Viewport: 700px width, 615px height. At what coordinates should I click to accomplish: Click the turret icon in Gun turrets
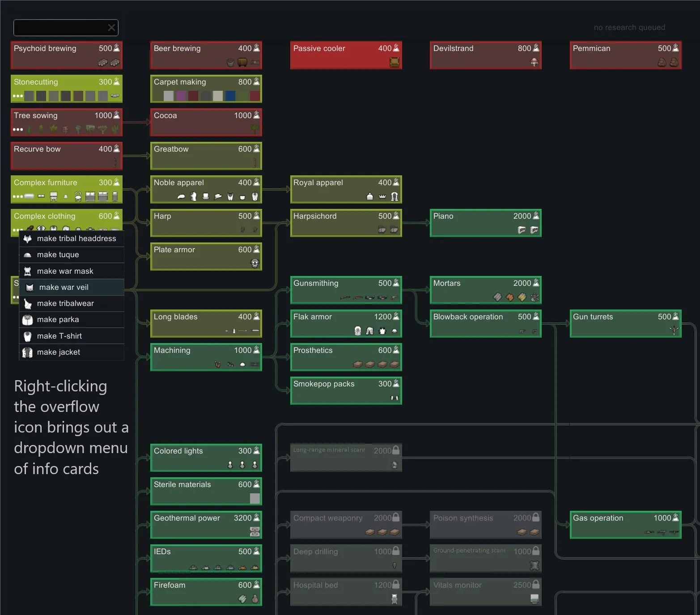674,331
